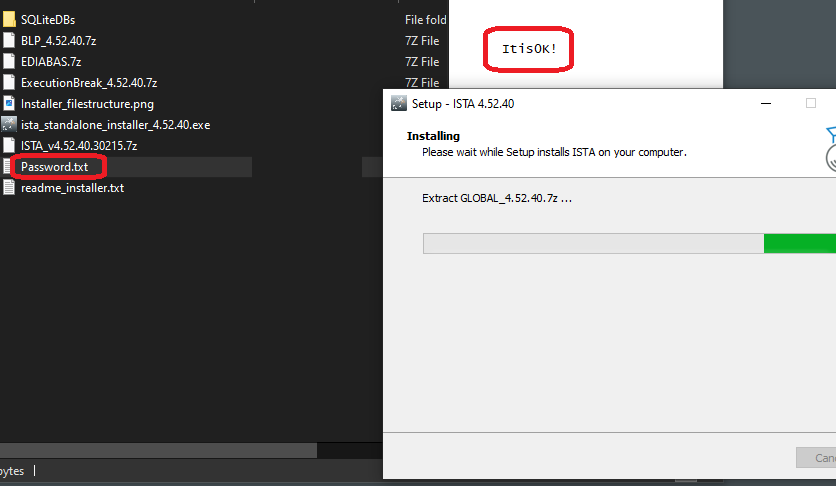Click the Installer_filestructure.png image icon
The height and width of the screenshot is (486, 836).
coord(9,103)
